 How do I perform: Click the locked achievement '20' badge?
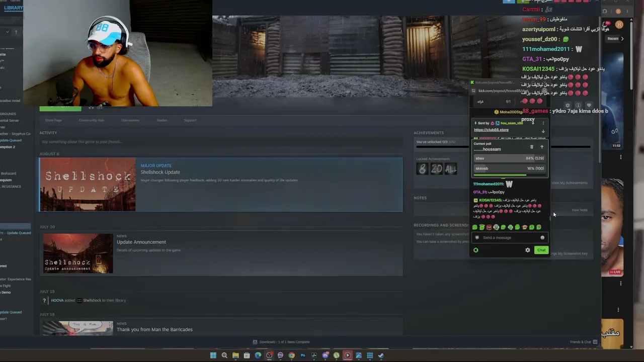436,169
